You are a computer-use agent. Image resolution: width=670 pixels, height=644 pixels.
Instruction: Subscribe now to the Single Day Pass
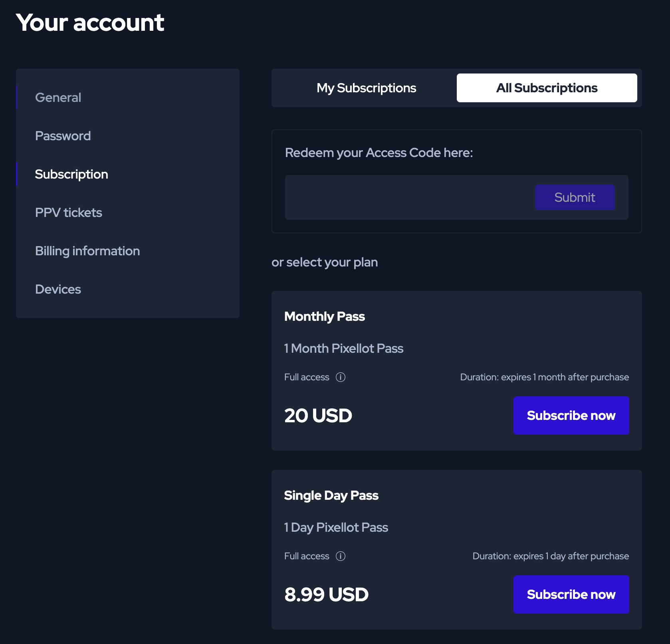coord(571,594)
